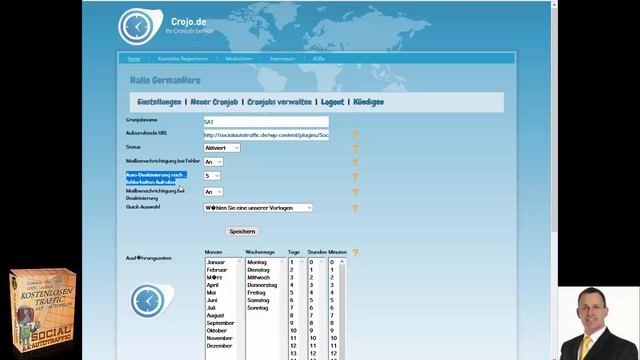Click the Logout link
Viewport: 640px width, 360px height.
[x=332, y=102]
